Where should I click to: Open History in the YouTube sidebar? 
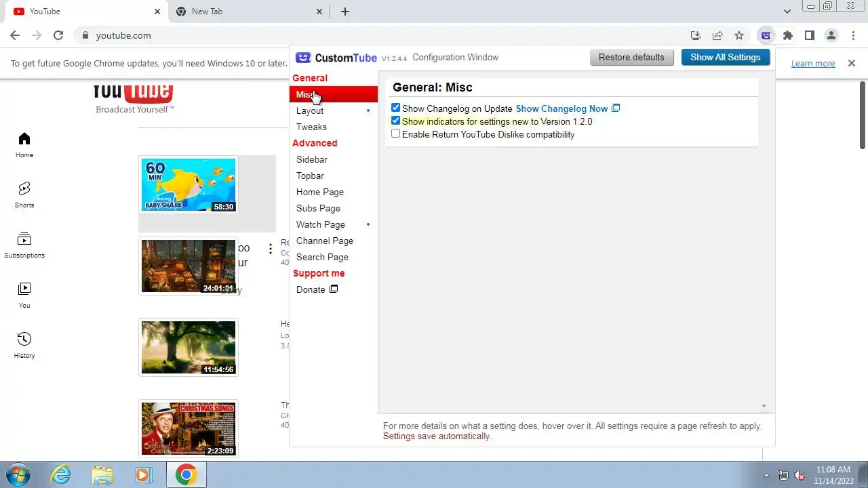[24, 346]
